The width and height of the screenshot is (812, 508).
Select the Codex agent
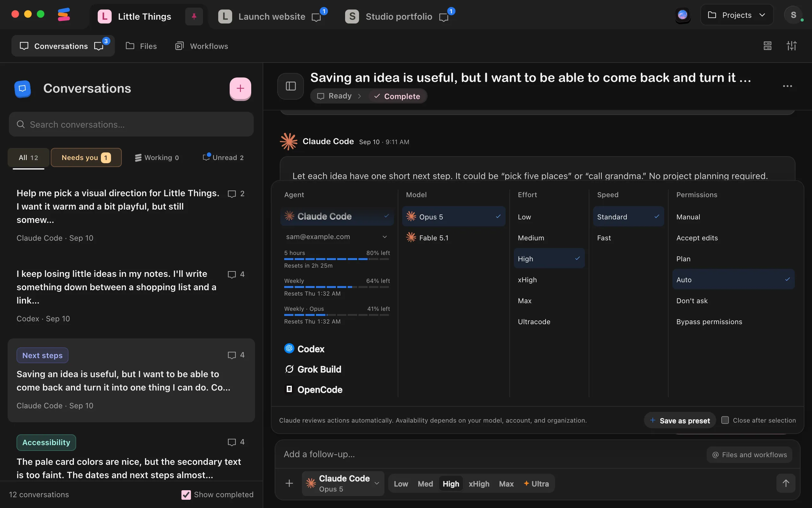[x=337, y=349]
